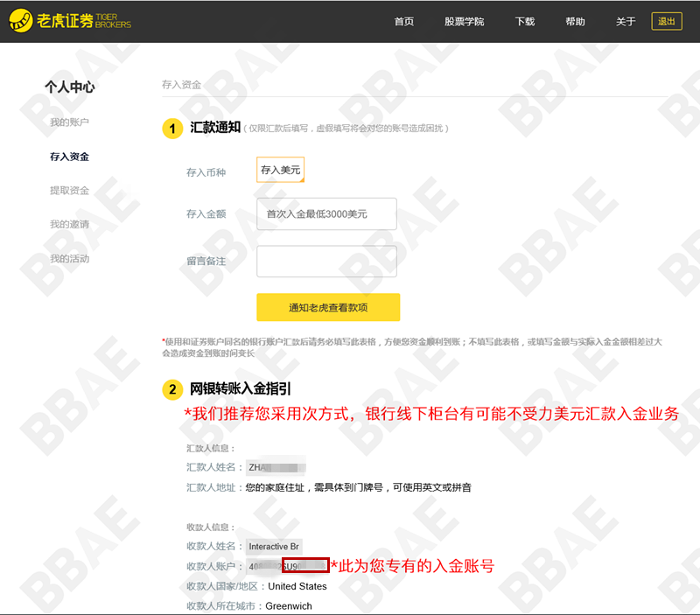Select 我的账户 in the sidebar
700x615 pixels.
(x=70, y=122)
